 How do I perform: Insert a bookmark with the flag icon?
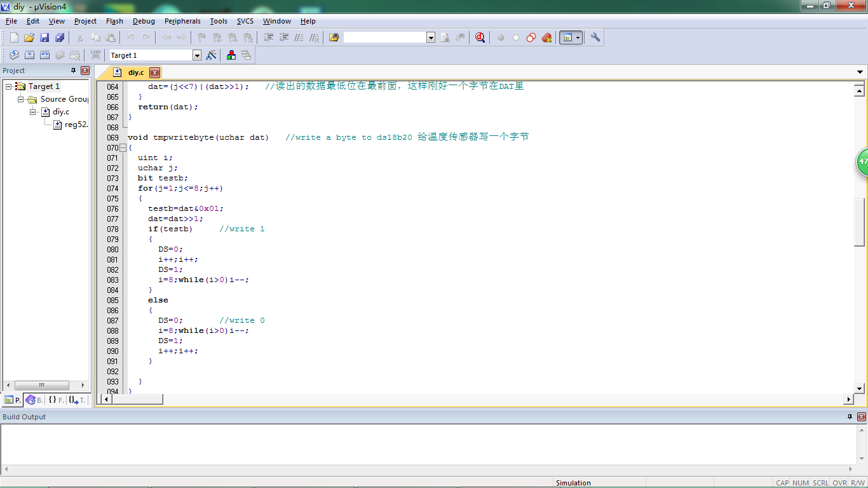[x=202, y=37]
